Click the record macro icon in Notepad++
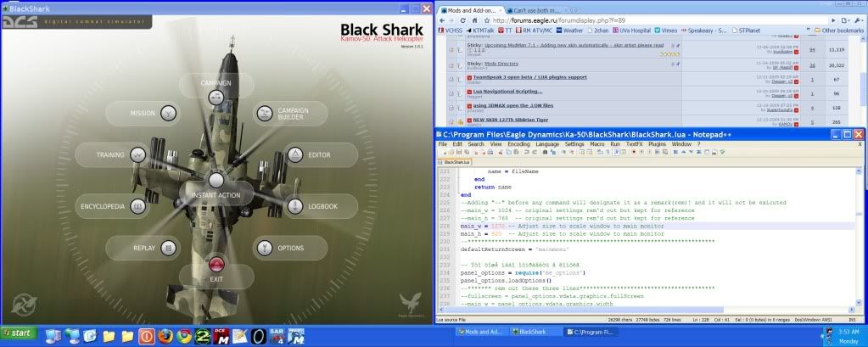The image size is (868, 347). tap(633, 152)
